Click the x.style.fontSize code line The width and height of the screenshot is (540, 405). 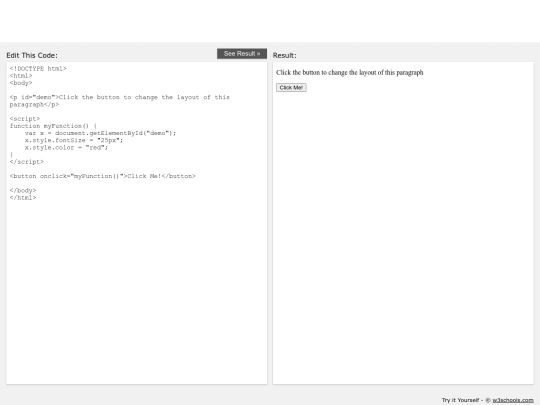(x=74, y=140)
